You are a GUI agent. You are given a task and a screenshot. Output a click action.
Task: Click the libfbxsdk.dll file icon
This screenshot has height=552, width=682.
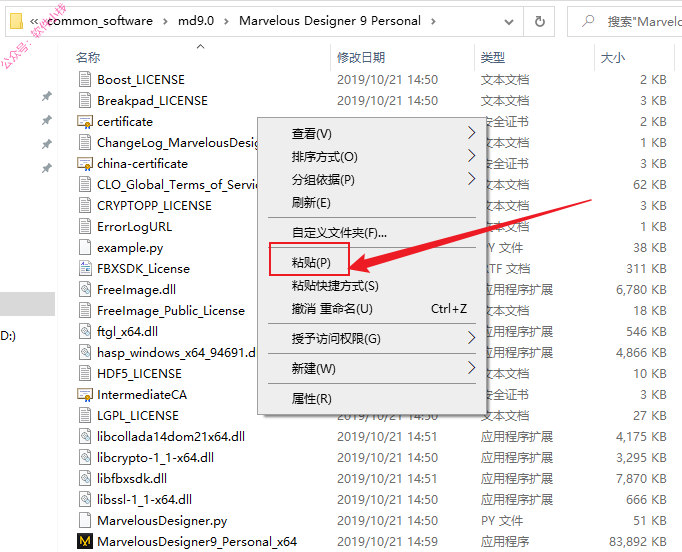pos(85,478)
